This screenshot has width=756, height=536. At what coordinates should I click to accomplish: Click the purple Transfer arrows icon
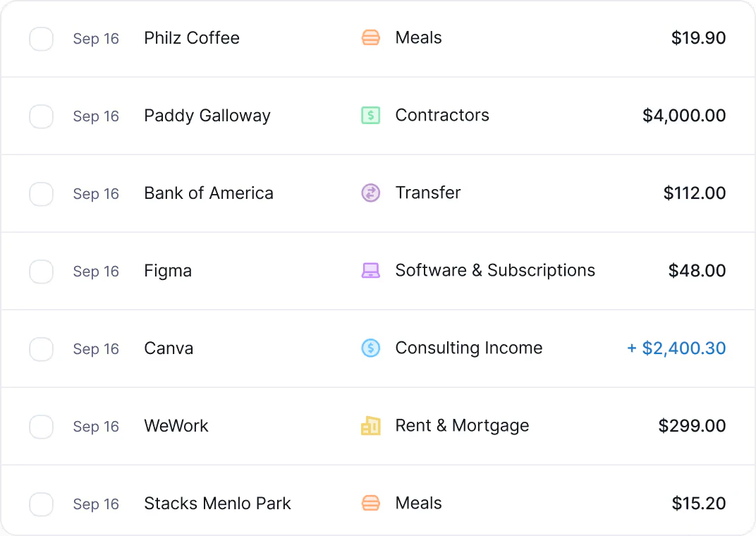pyautogui.click(x=370, y=193)
